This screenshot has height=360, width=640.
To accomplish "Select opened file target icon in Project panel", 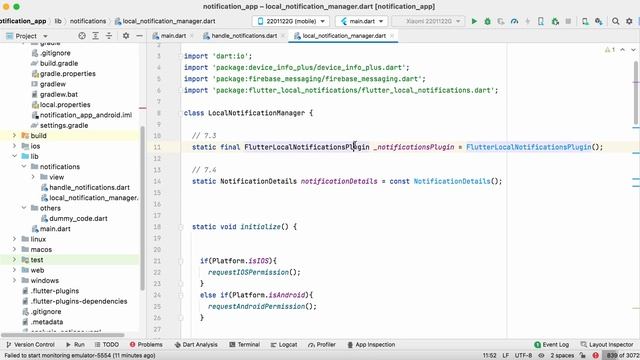I will pos(82,36).
